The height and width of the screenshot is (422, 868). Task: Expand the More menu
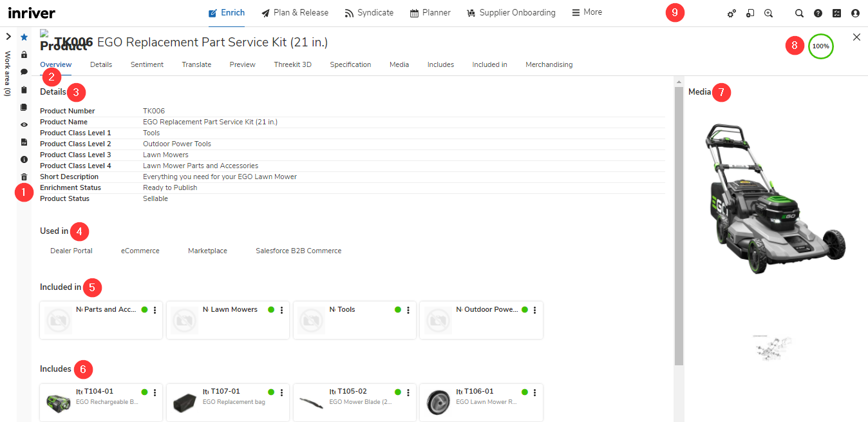click(587, 12)
